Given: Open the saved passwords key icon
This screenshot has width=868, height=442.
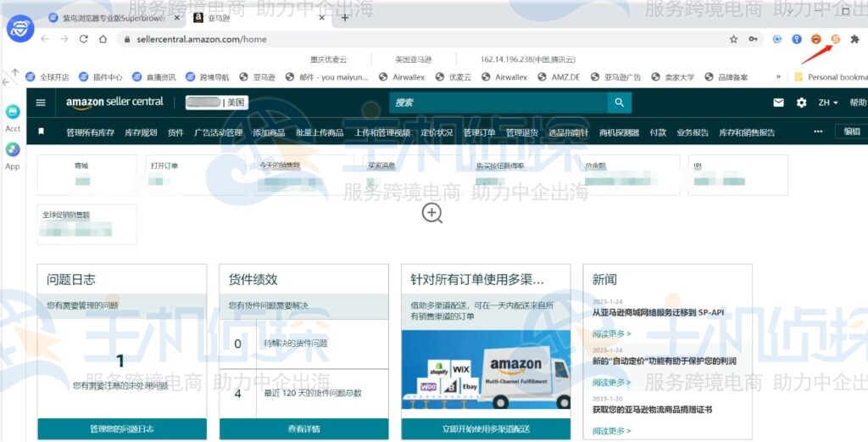Looking at the screenshot, I should point(753,39).
